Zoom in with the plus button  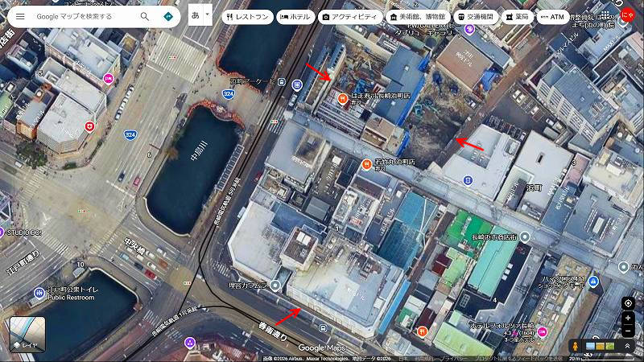tap(628, 318)
